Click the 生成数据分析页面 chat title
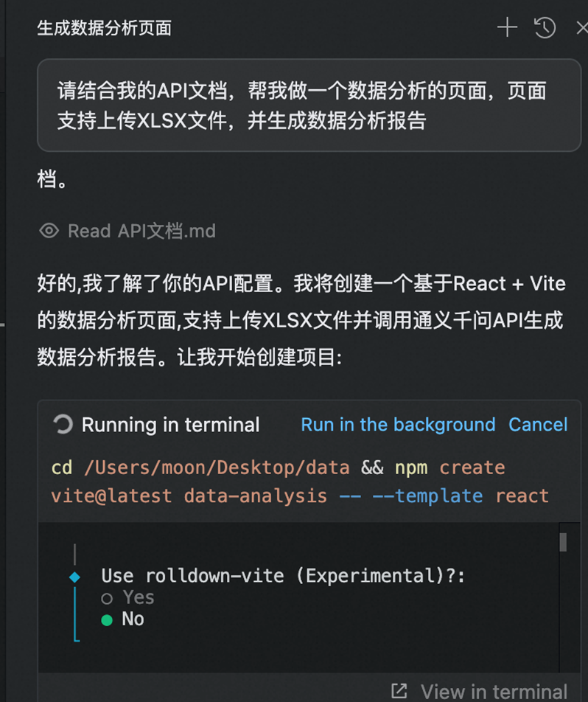This screenshot has height=702, width=588. pyautogui.click(x=104, y=28)
